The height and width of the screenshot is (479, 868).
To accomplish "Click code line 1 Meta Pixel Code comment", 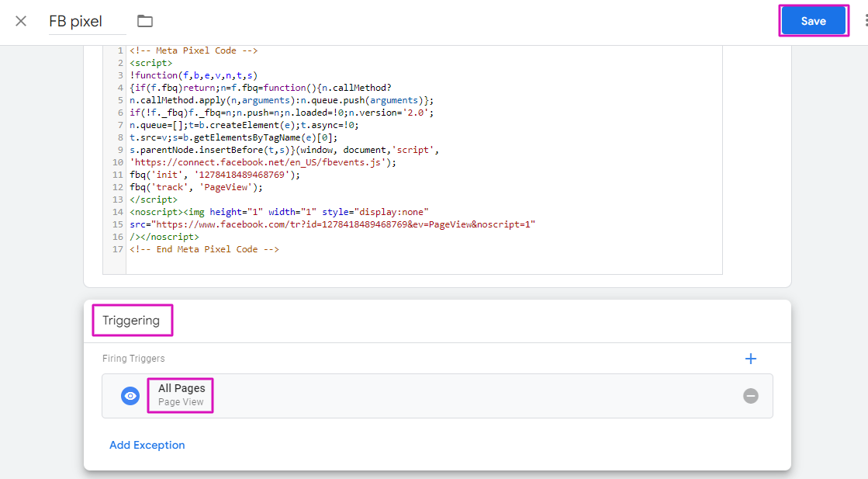I will tap(194, 50).
